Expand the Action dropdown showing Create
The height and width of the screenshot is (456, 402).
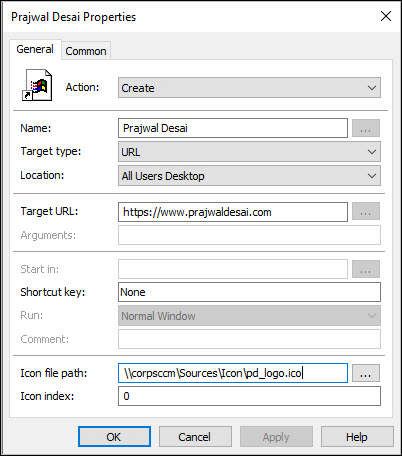click(249, 88)
